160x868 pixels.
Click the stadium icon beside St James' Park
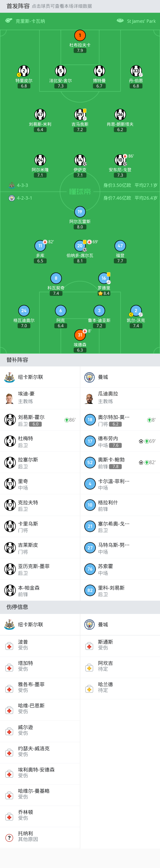(120, 21)
